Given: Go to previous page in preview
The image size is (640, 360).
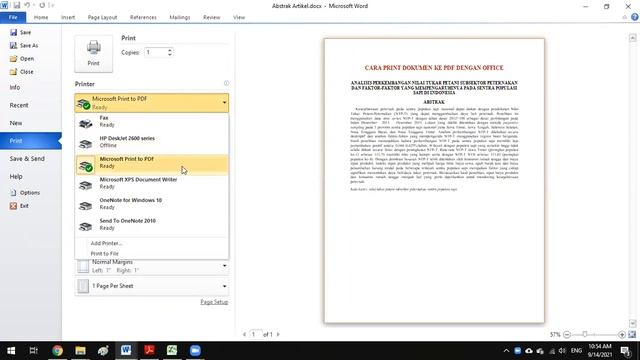Looking at the screenshot, I should (244, 334).
